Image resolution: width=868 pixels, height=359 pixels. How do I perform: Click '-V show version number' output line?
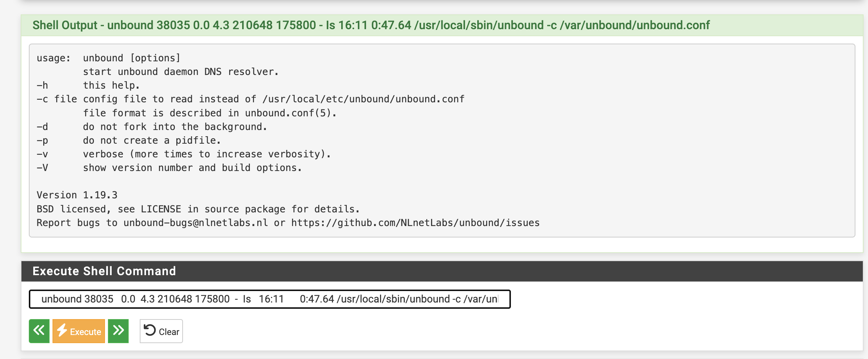[169, 168]
